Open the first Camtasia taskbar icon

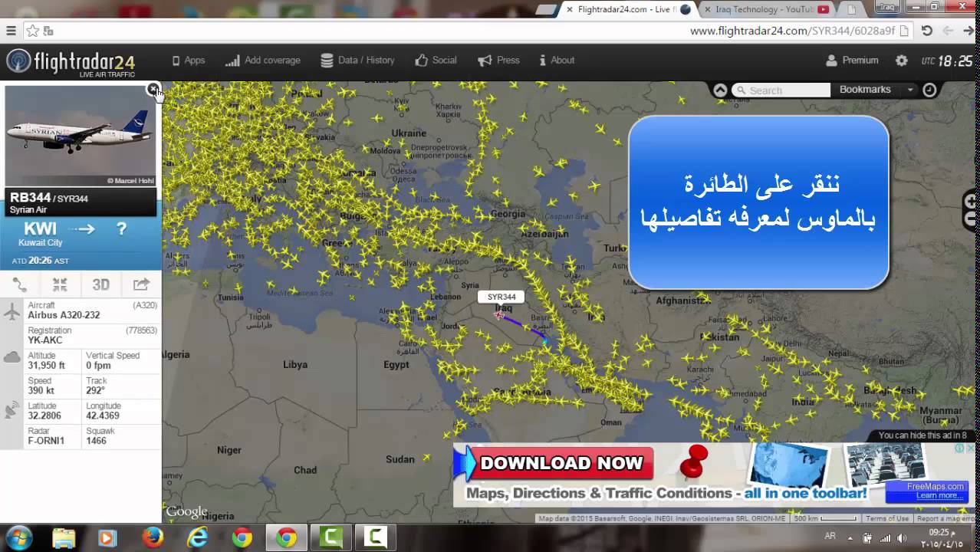point(331,537)
